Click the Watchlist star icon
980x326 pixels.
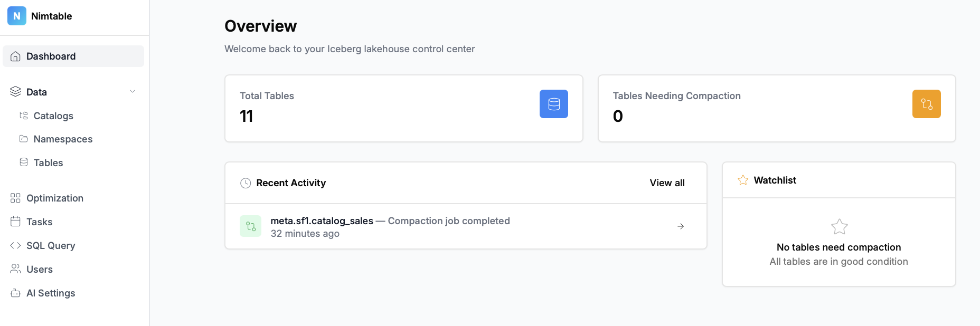[x=743, y=180]
